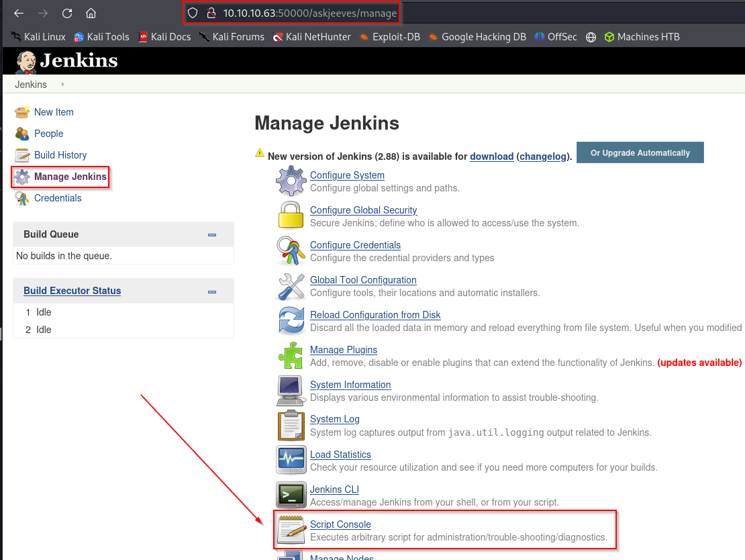Image resolution: width=745 pixels, height=560 pixels.
Task: Click the Manage Jenkins gear icon in sidebar
Action: coord(22,177)
